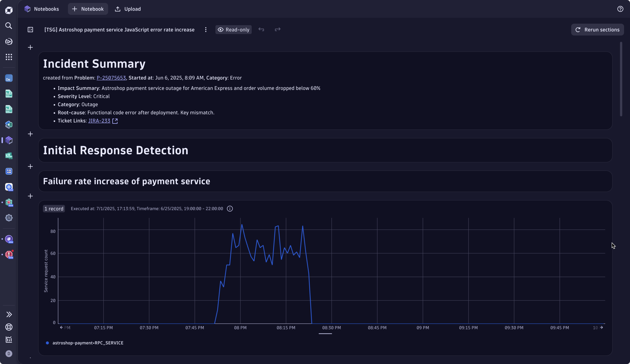Select the Upload menu item
The image size is (630, 364).
[x=127, y=9]
